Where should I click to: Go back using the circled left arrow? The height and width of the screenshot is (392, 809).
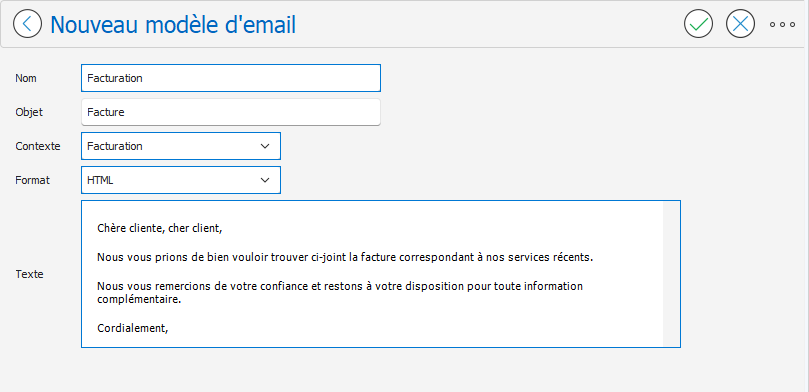coord(27,24)
